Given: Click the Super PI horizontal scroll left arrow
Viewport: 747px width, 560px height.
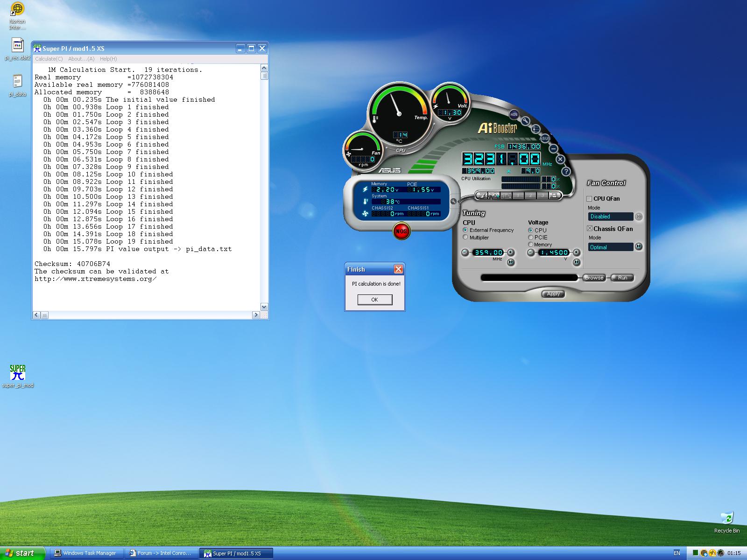Looking at the screenshot, I should 37,315.
